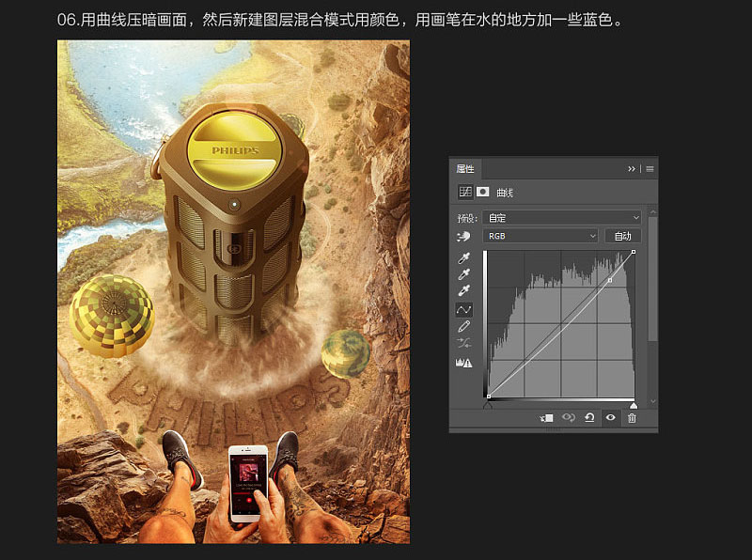This screenshot has height=560, width=752.
Task: Collapse the Properties panel with double-arrow icon
Action: [631, 169]
